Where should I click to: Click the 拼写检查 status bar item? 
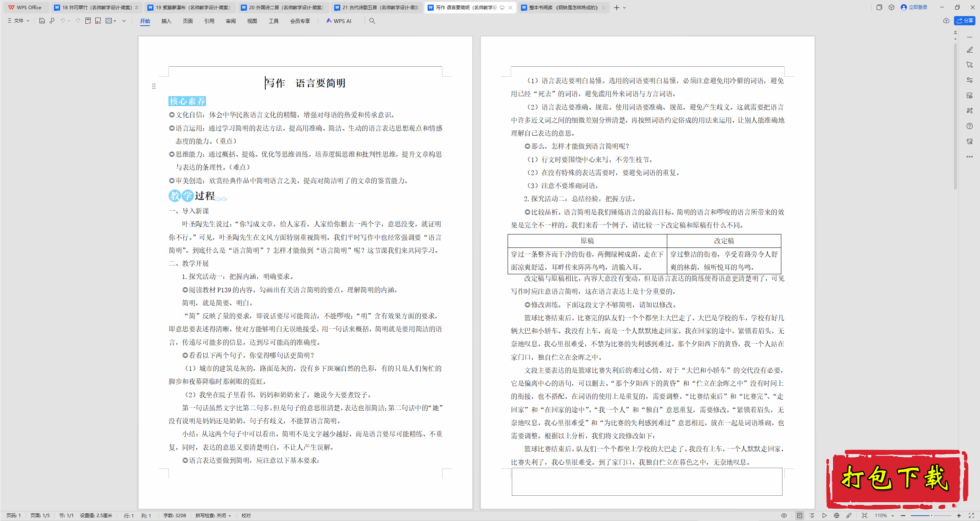click(213, 515)
